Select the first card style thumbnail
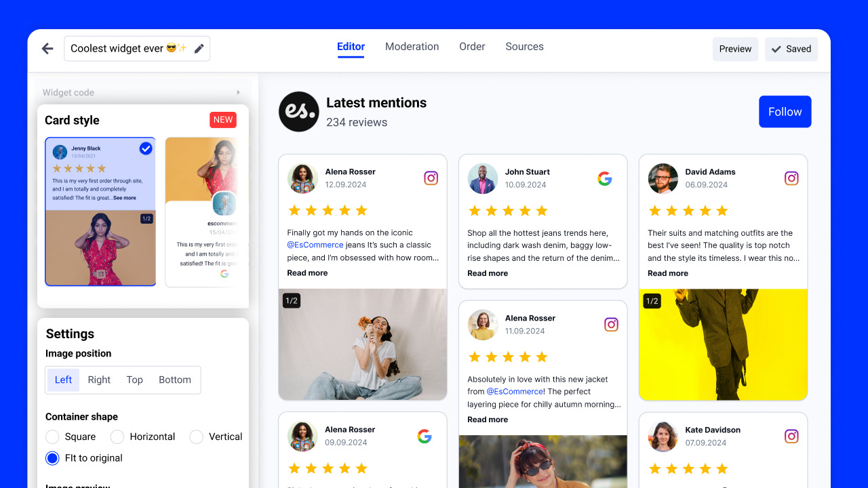Screen dimensions: 868x488 pos(100,211)
